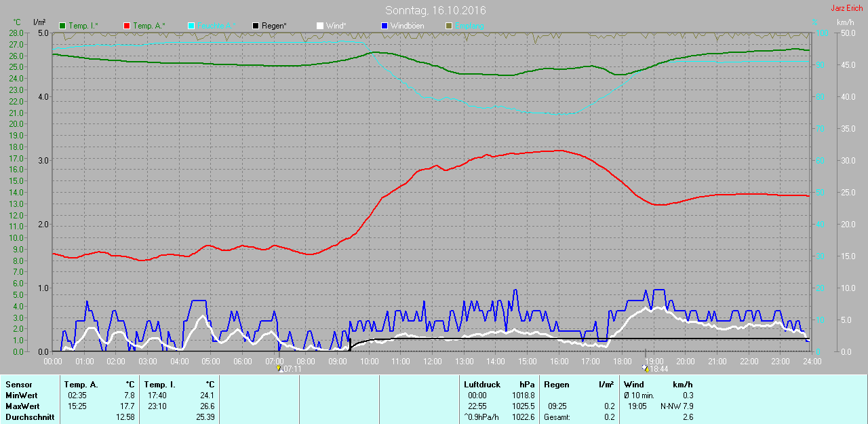Screen dimensions: 868x424
Task: Click the blue Windböen legend square
Action: [384, 26]
